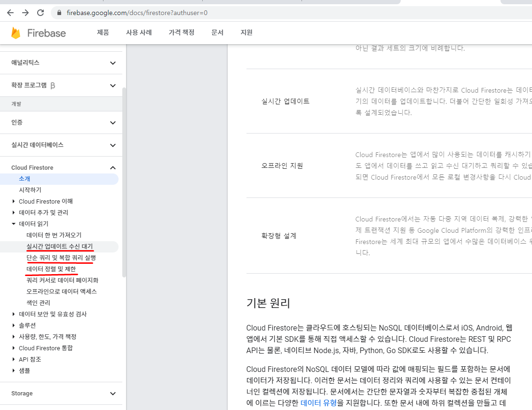Viewport: 532px width, 410px height.
Task: Click the 확장형 설계 table label
Action: coord(279,236)
